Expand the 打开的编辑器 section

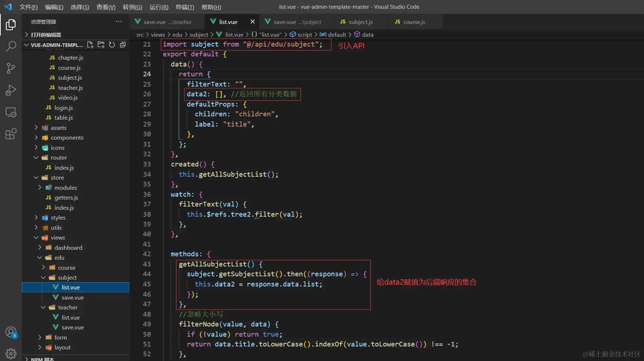[75, 35]
